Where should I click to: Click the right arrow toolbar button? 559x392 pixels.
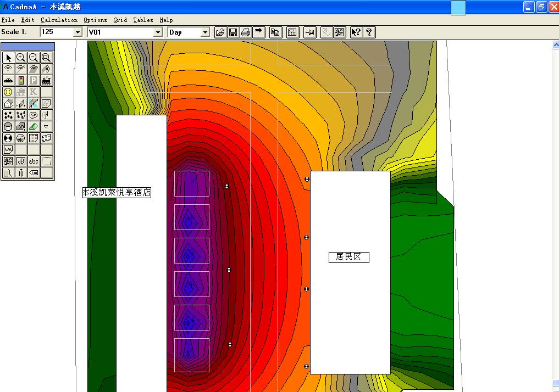[258, 32]
